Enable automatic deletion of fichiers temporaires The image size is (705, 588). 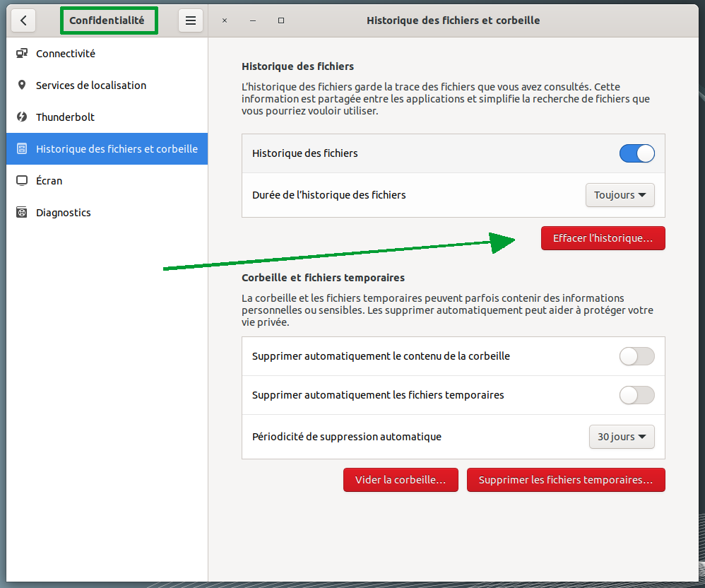pos(636,395)
